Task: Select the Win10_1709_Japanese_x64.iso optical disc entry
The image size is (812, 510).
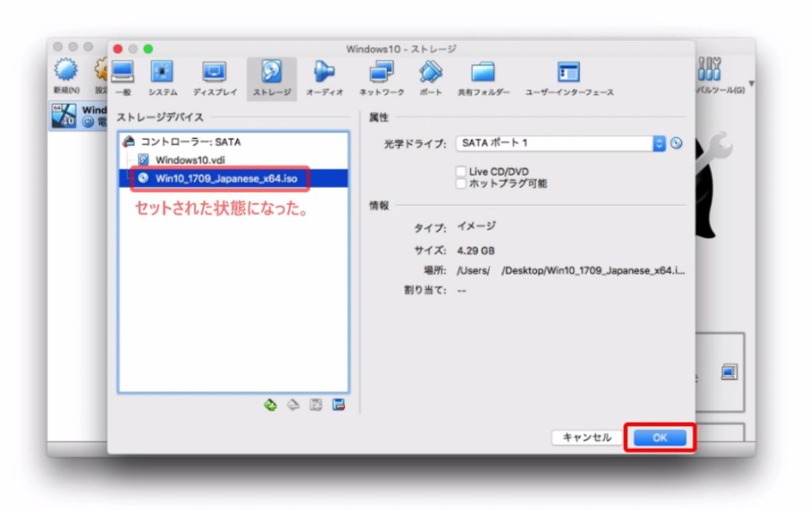Action: (x=234, y=178)
